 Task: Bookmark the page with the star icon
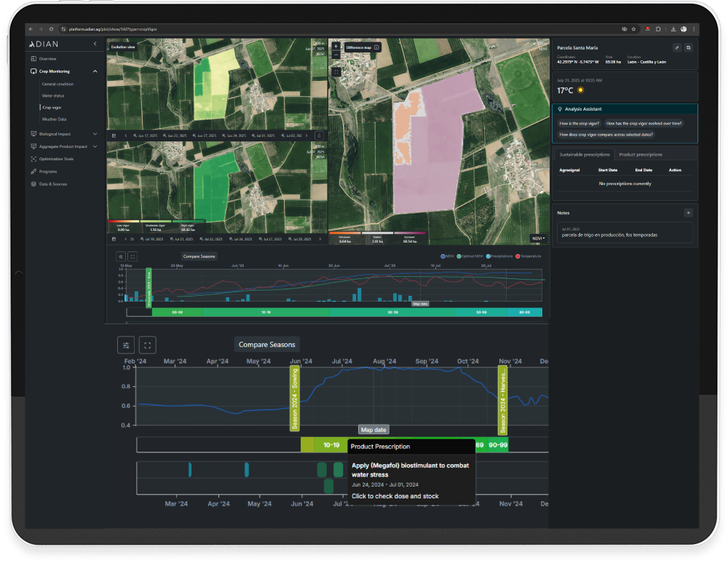(633, 29)
